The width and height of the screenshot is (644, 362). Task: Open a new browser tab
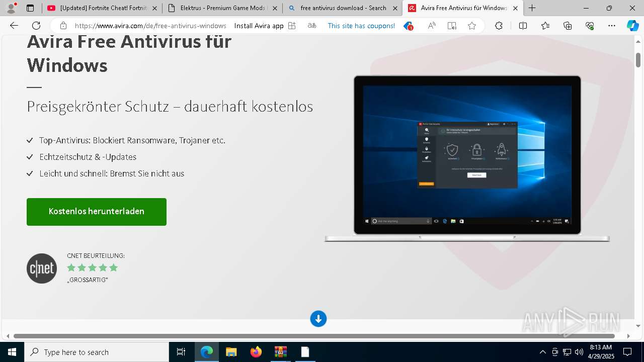click(x=532, y=8)
